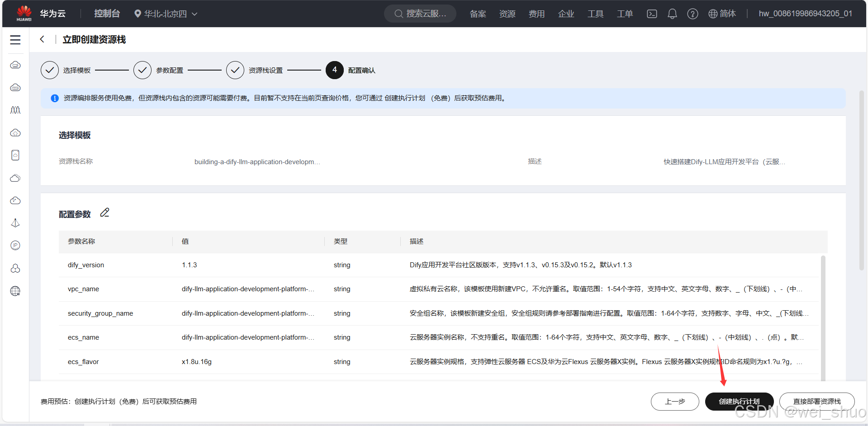Screen dimensions: 868x426
Task: Click the dify_version description text
Action: coord(521,265)
